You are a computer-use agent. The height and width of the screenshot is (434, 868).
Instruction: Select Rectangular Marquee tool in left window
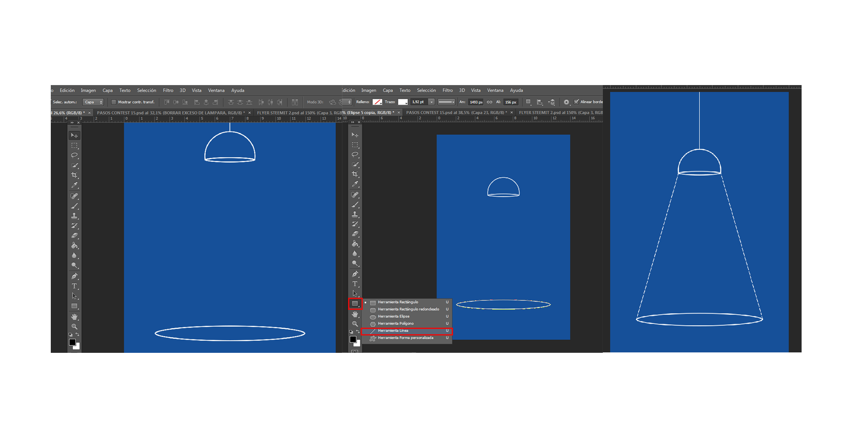[74, 145]
